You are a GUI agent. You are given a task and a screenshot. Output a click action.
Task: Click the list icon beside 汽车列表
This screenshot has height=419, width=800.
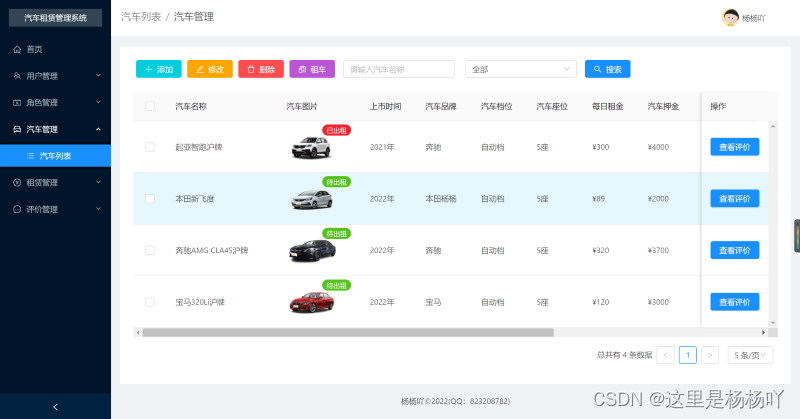click(x=31, y=156)
